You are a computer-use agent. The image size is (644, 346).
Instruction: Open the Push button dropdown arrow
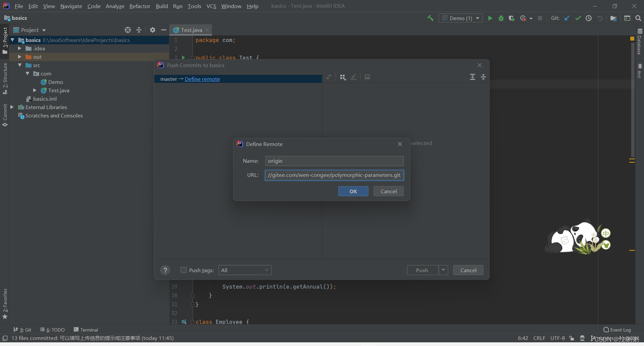click(443, 270)
